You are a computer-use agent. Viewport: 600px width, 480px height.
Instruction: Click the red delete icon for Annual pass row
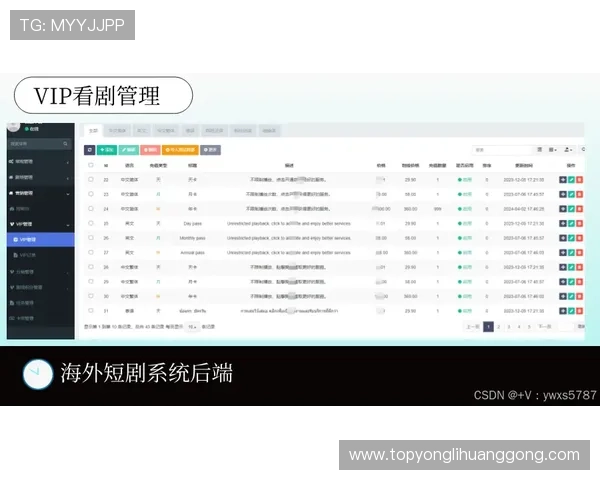point(580,253)
